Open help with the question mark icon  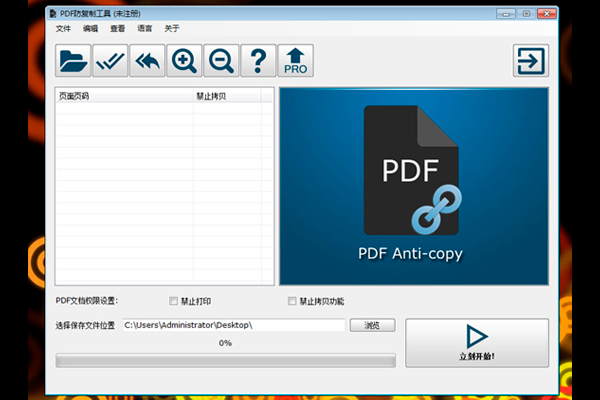point(258,60)
